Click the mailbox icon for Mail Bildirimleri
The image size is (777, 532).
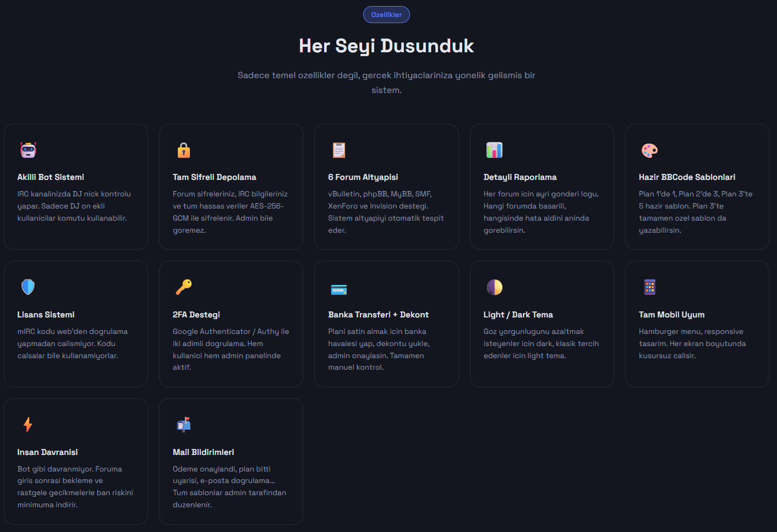(184, 424)
